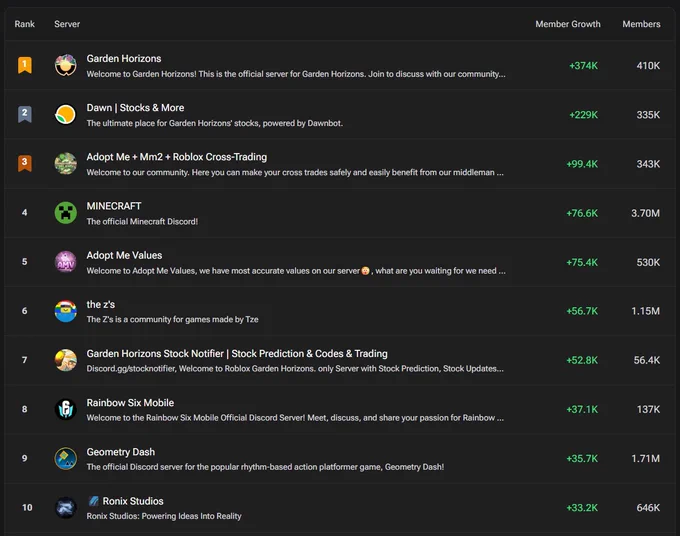Open the Adopt Me Values AMV avatar
Viewport: 680px width, 536px height.
pos(65,262)
